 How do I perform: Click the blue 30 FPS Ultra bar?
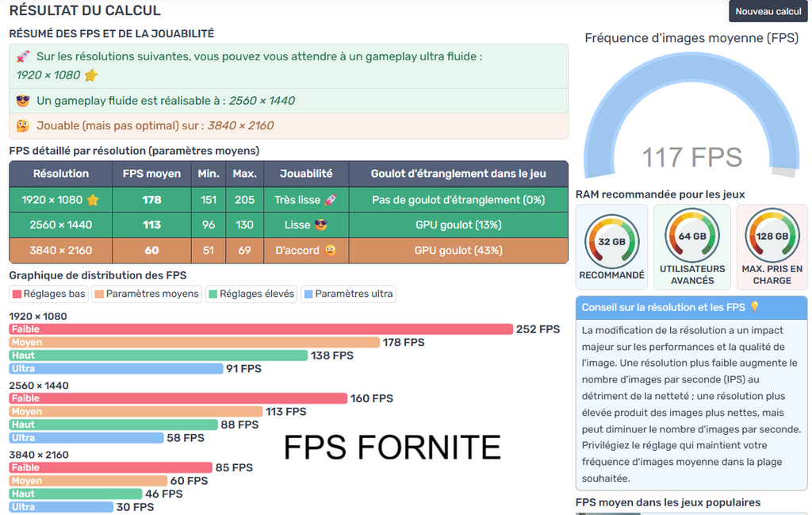click(x=60, y=507)
